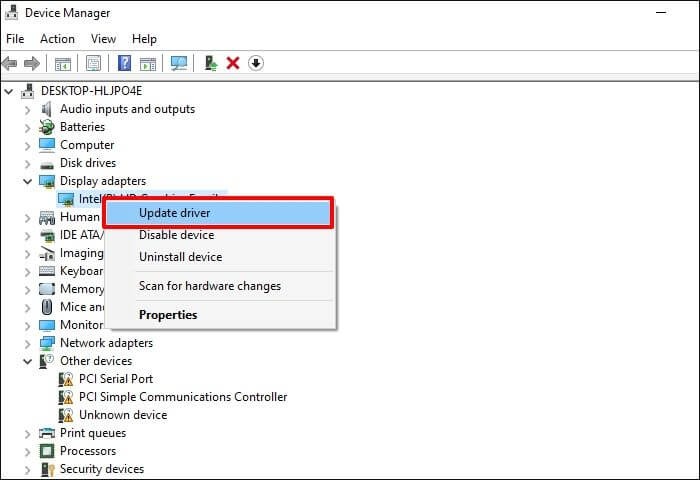Click the Update device driver toolbar icon
Image resolution: width=700 pixels, height=480 pixels.
pos(211,63)
